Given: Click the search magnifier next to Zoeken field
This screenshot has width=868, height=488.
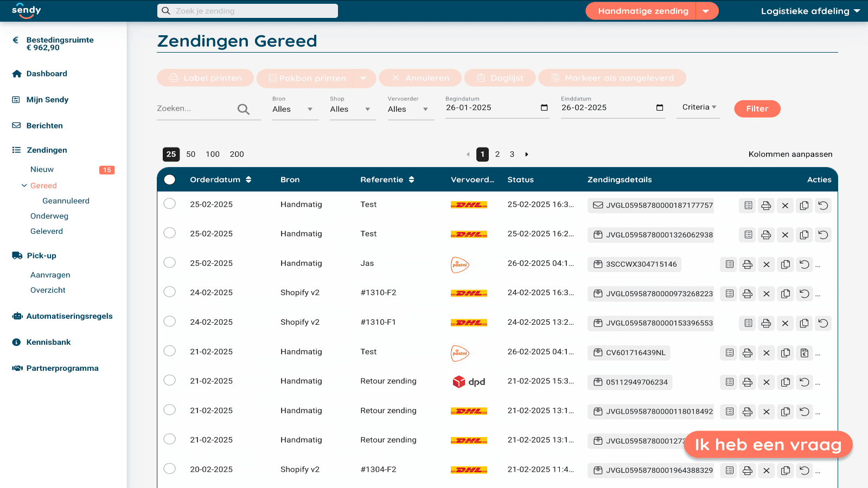Looking at the screenshot, I should point(244,108).
